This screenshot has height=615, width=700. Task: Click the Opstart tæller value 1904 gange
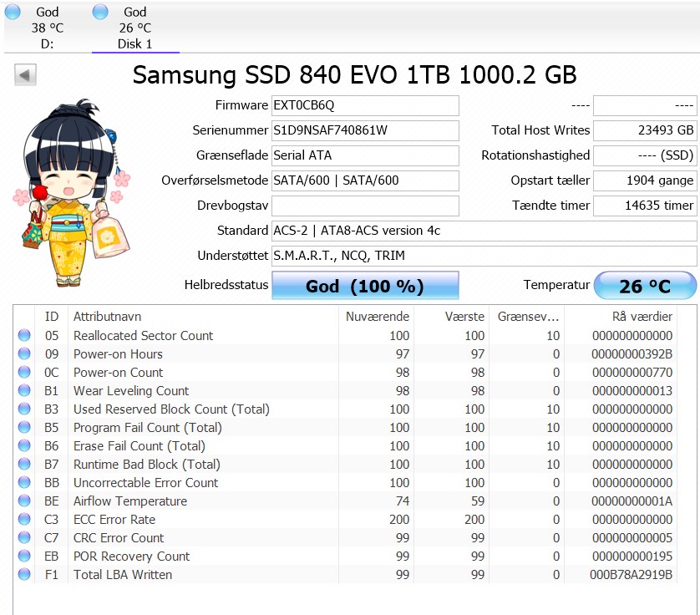coord(645,180)
